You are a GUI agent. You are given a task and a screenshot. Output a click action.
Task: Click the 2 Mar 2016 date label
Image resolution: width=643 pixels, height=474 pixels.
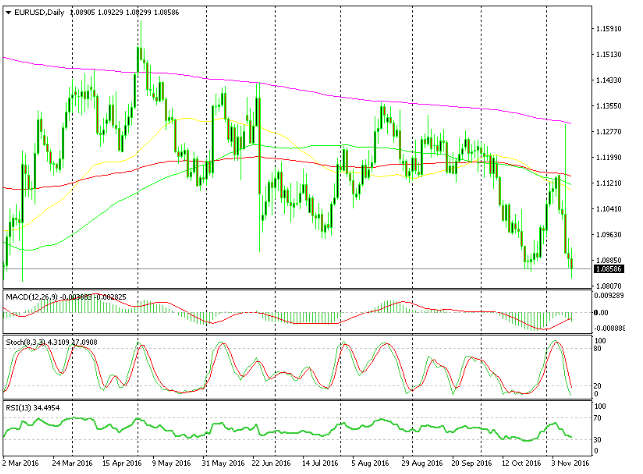click(21, 463)
